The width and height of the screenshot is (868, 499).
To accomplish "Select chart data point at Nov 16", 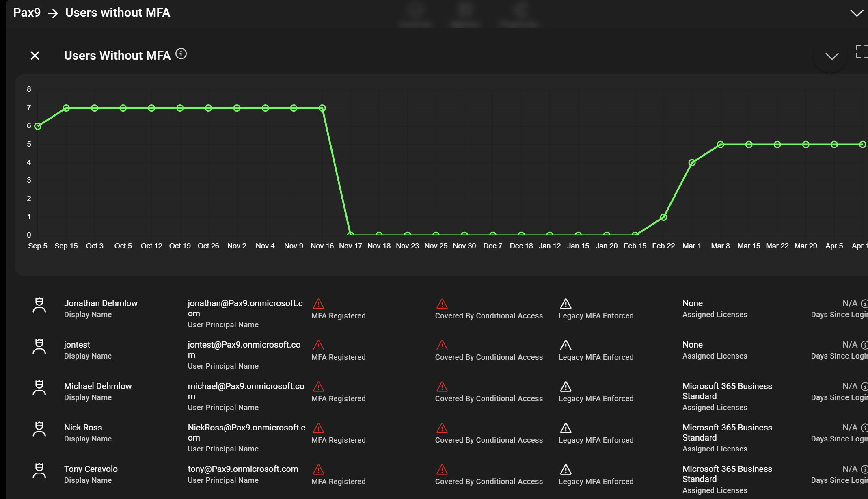I will click(x=322, y=108).
